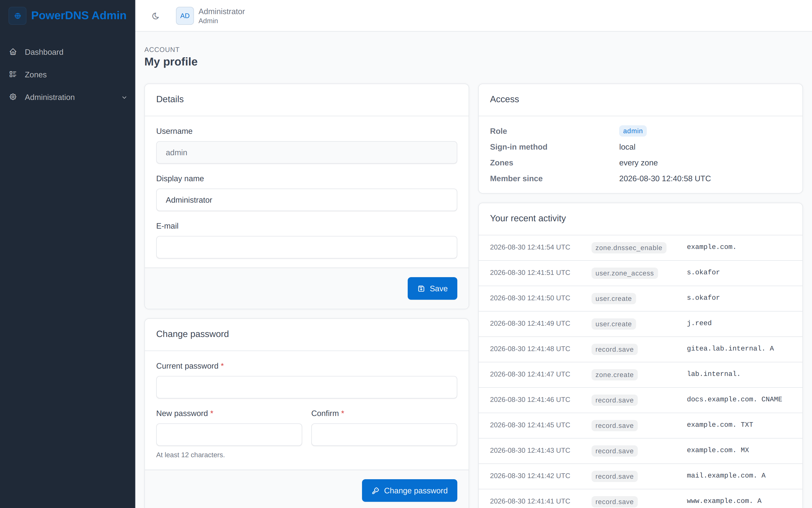
Task: Select the zone.create activity tag
Action: [x=614, y=375]
